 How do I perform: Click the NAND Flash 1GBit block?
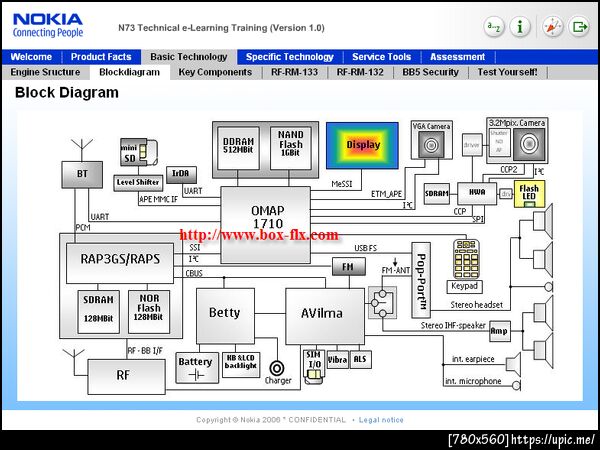[x=290, y=148]
